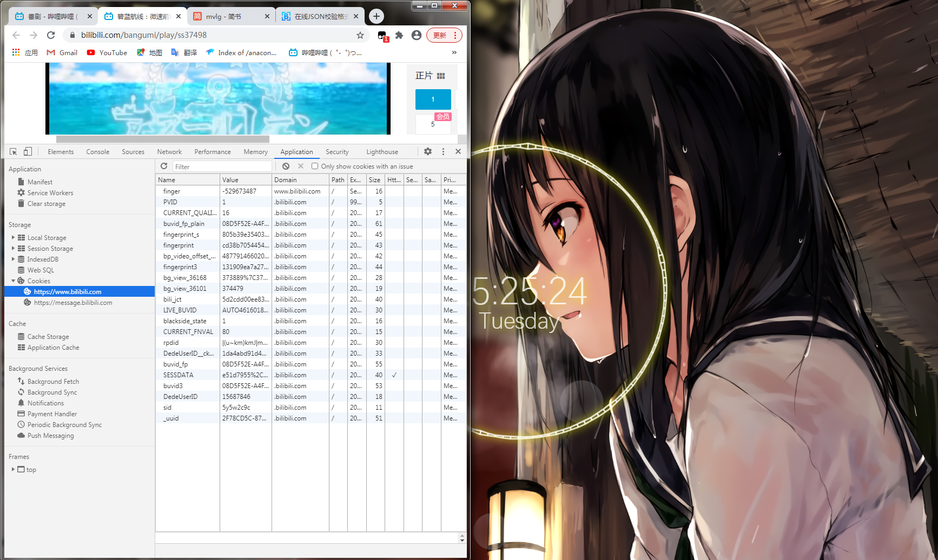Switch to the Console tab
938x560 pixels.
[98, 152]
